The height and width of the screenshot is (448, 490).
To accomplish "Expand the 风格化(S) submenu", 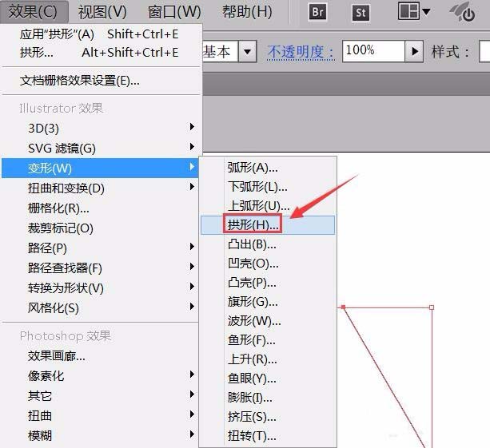I will tap(101, 307).
